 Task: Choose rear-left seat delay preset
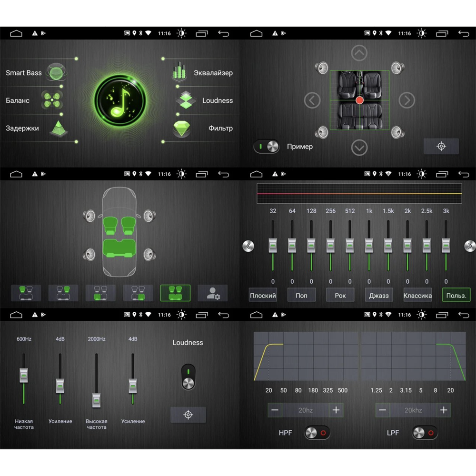tap(100, 293)
